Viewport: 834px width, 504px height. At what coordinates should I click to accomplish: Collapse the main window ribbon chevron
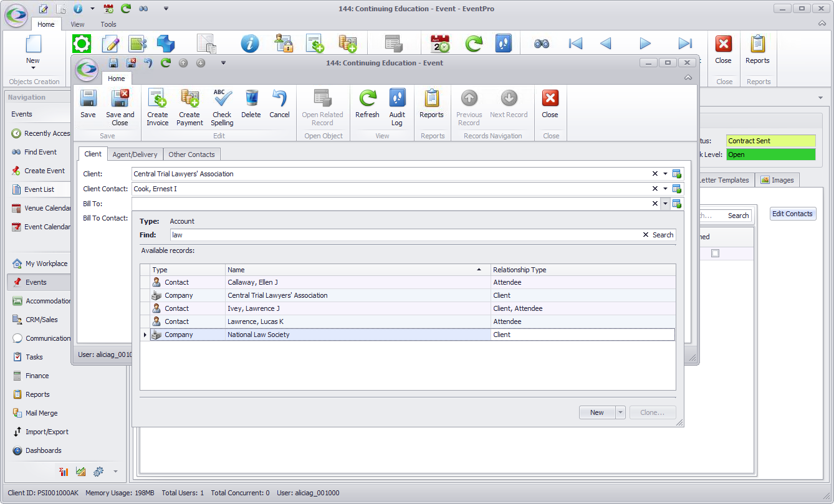822,24
